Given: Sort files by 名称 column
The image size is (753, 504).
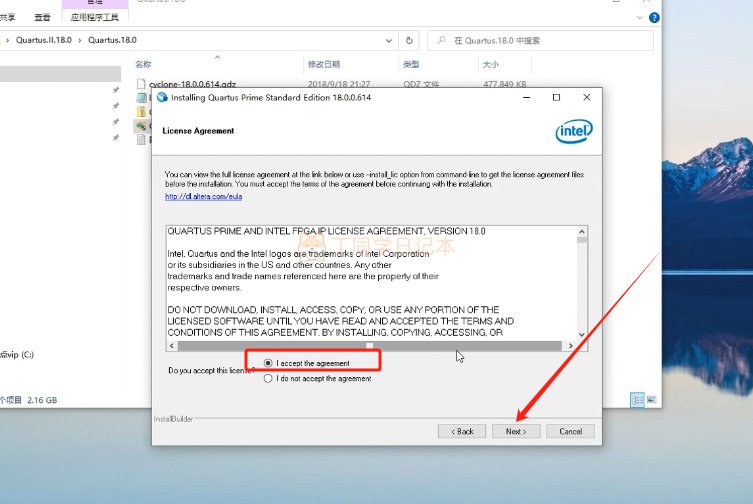Looking at the screenshot, I should (x=143, y=64).
